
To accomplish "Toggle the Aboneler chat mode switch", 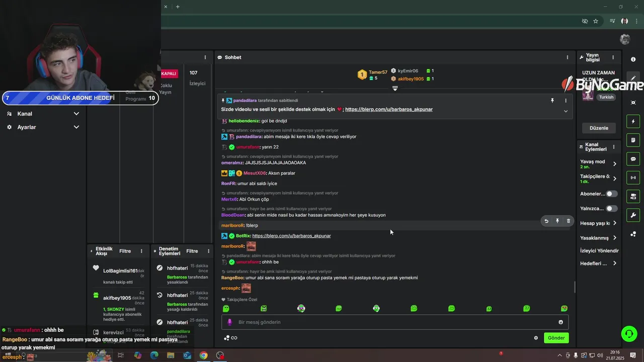I will tap(611, 194).
